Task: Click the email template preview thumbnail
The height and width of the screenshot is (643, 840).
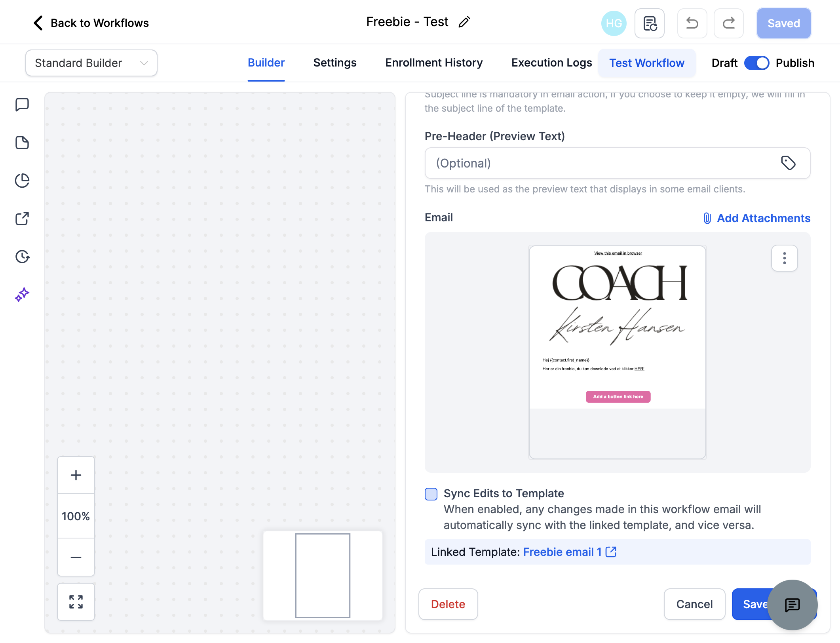Action: (x=618, y=352)
